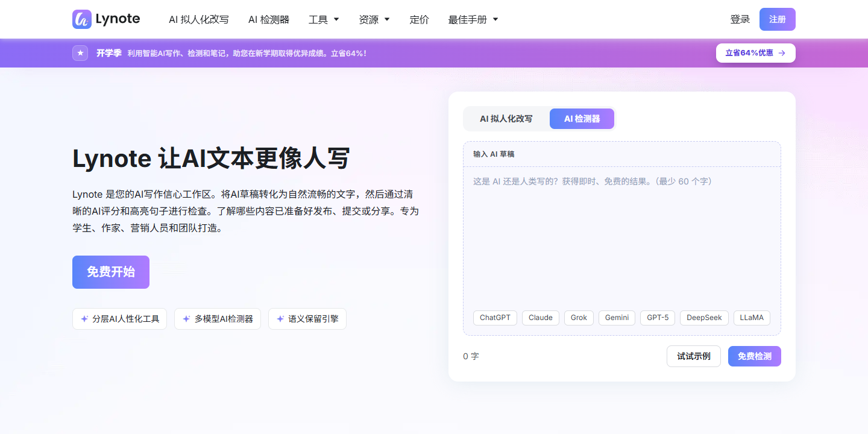868x434 pixels.
Task: Click the 免费开始 button
Action: click(111, 272)
